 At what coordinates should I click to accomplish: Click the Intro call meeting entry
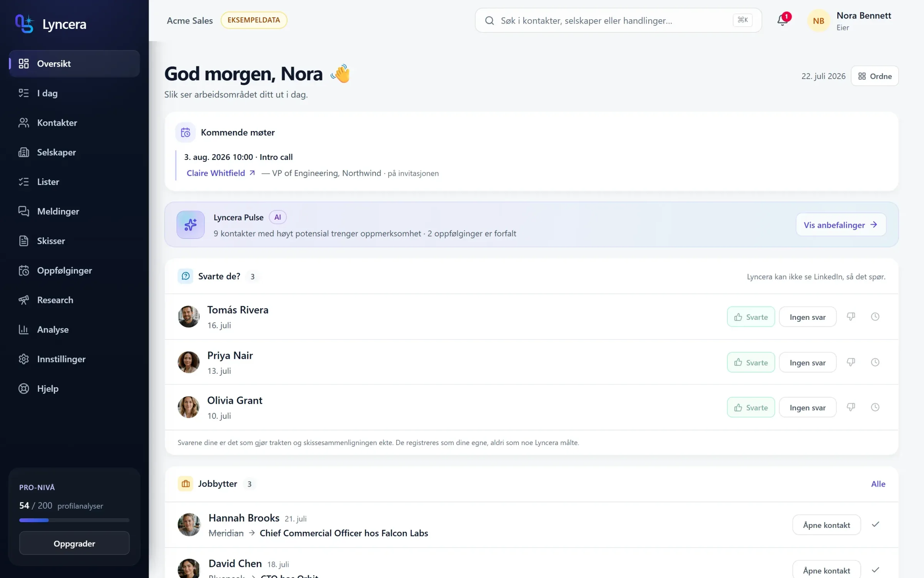tap(238, 157)
